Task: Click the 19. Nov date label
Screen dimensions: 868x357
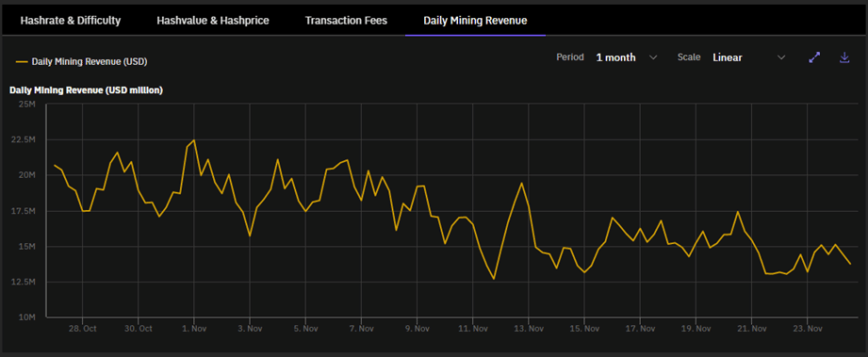Action: coord(696,329)
